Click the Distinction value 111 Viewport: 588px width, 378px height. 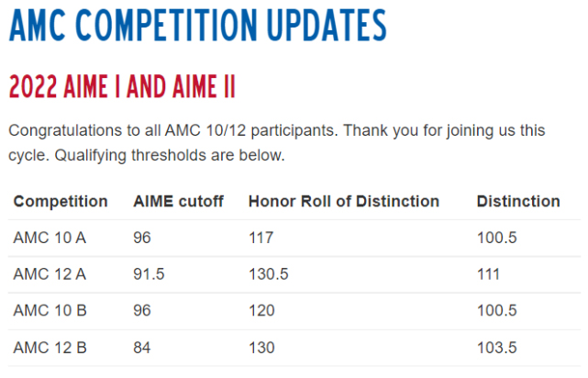point(490,274)
